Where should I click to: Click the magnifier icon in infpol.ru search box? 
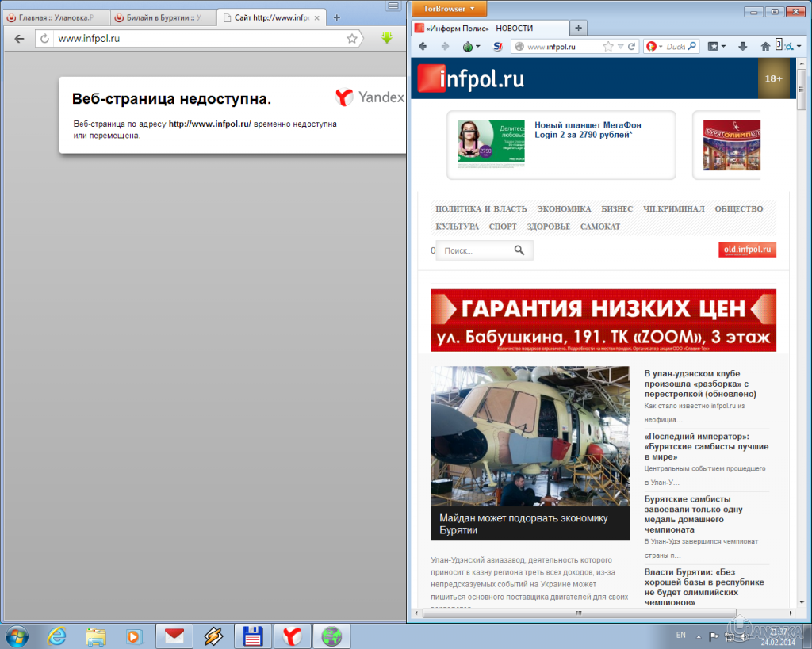(x=519, y=250)
